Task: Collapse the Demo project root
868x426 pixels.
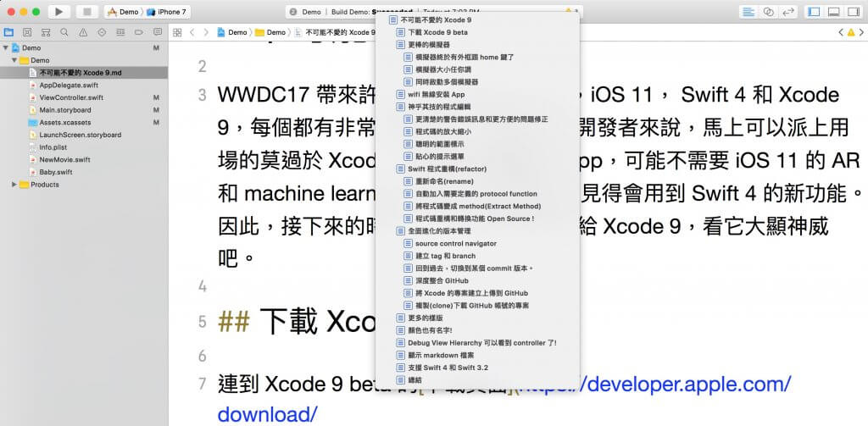Action: 6,47
